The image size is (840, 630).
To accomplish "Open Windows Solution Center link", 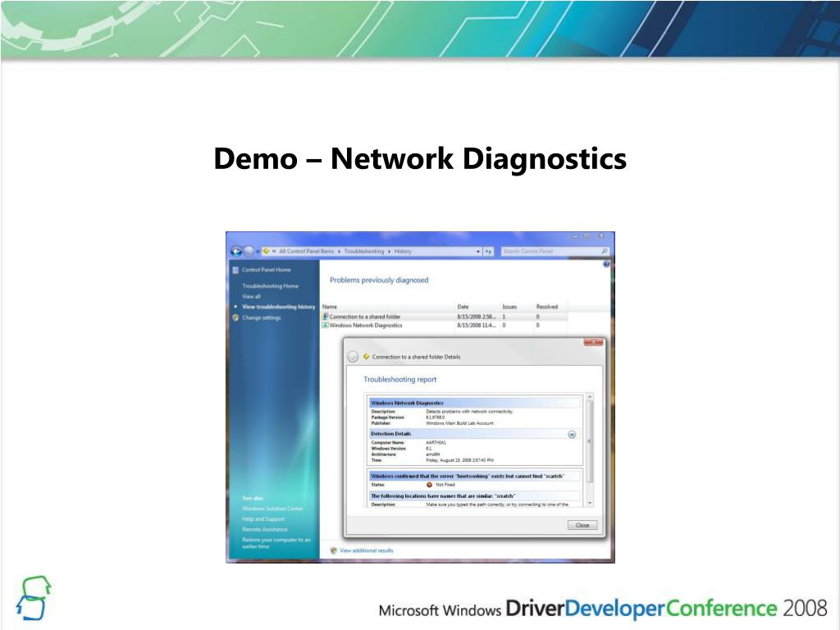I will click(272, 509).
